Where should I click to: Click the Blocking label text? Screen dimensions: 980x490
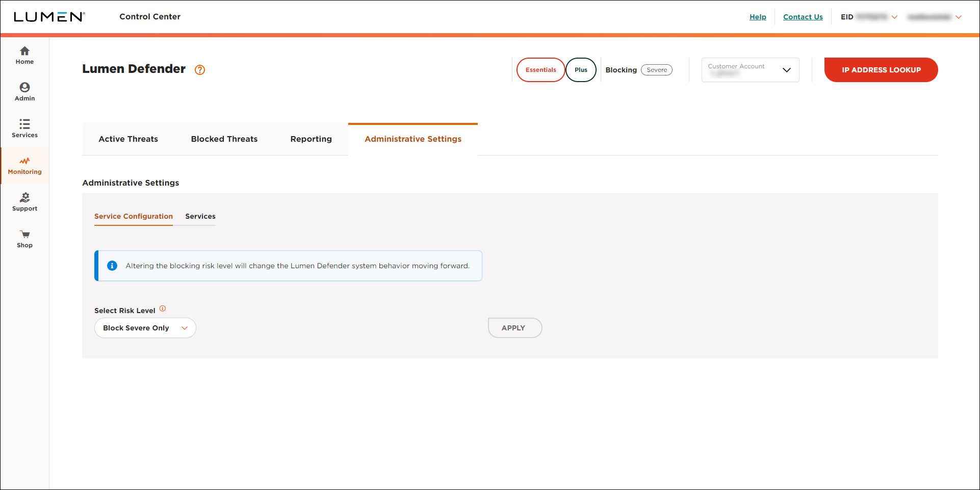(621, 70)
